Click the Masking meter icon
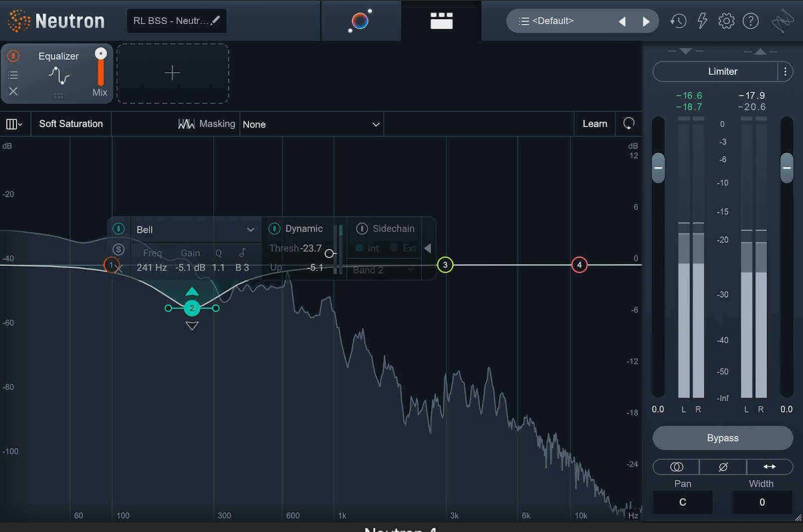This screenshot has width=803, height=532. tap(186, 124)
